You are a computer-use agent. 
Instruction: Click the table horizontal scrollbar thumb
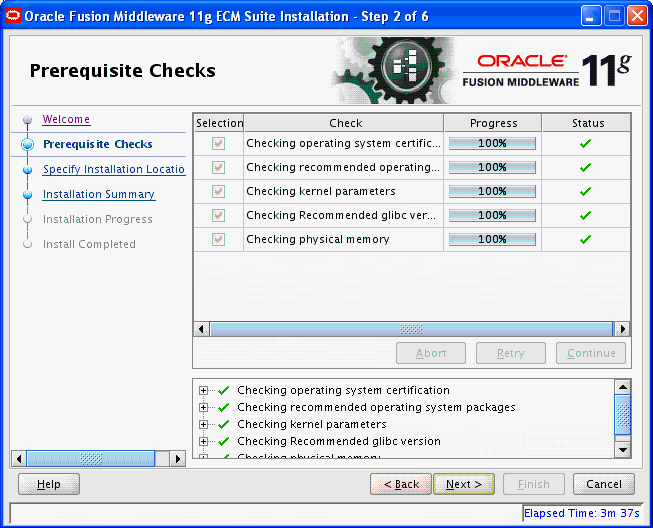pyautogui.click(x=411, y=329)
